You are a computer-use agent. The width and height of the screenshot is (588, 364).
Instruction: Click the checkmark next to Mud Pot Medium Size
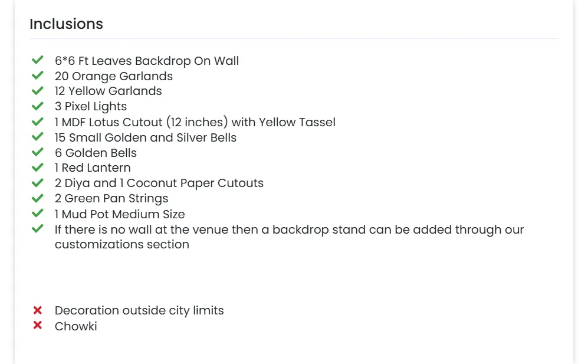point(38,214)
